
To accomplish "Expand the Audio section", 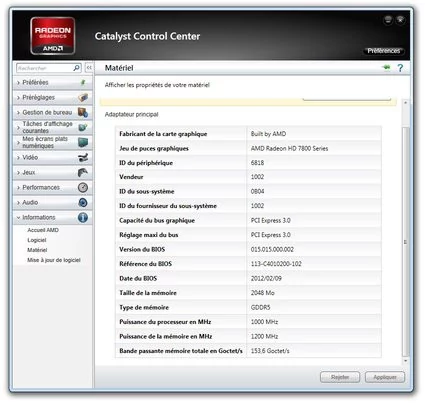I will point(53,202).
